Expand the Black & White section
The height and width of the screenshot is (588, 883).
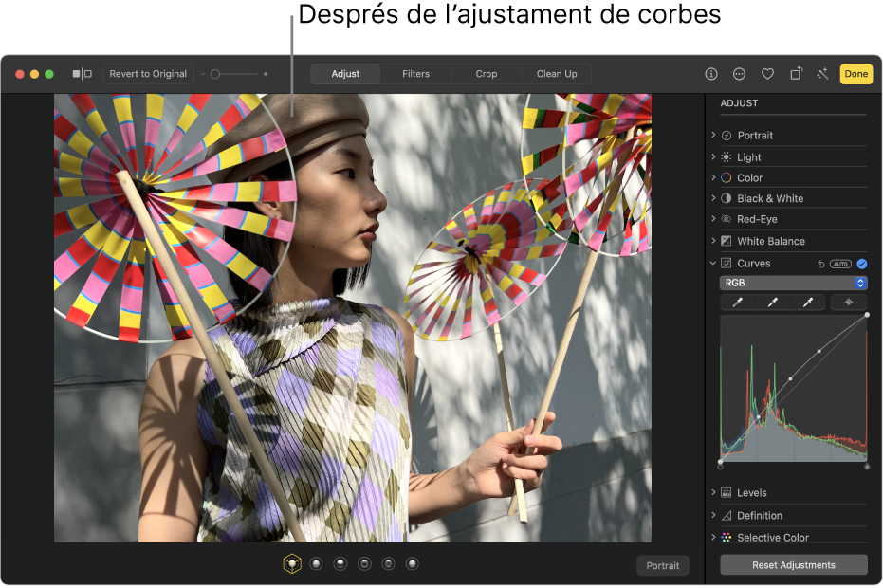(x=713, y=197)
